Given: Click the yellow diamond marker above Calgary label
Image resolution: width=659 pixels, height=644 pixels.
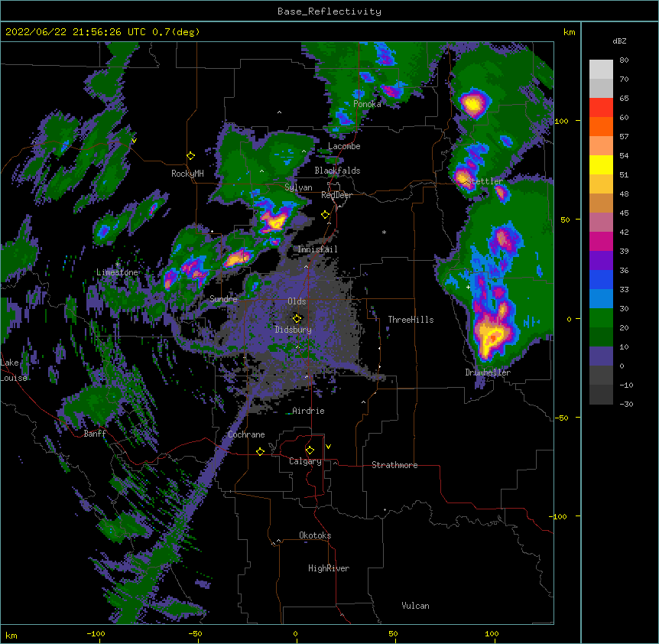Looking at the screenshot, I should click(x=310, y=450).
